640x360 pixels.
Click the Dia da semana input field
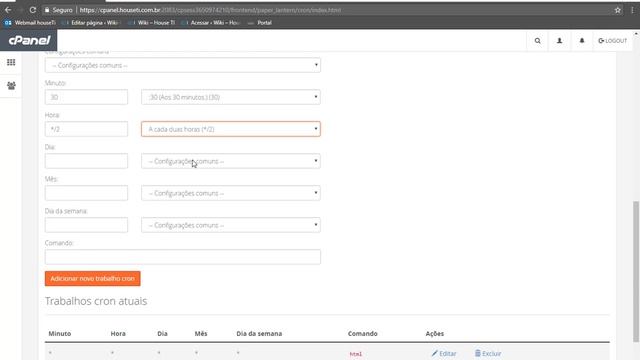86,225
